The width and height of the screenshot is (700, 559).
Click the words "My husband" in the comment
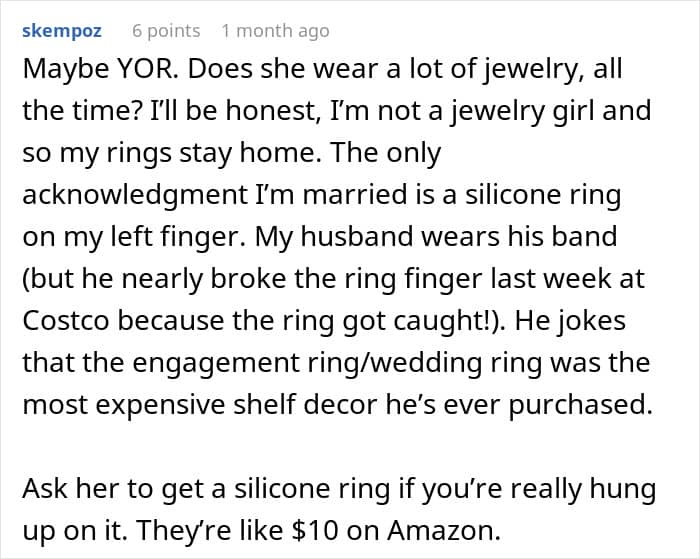[x=334, y=237]
